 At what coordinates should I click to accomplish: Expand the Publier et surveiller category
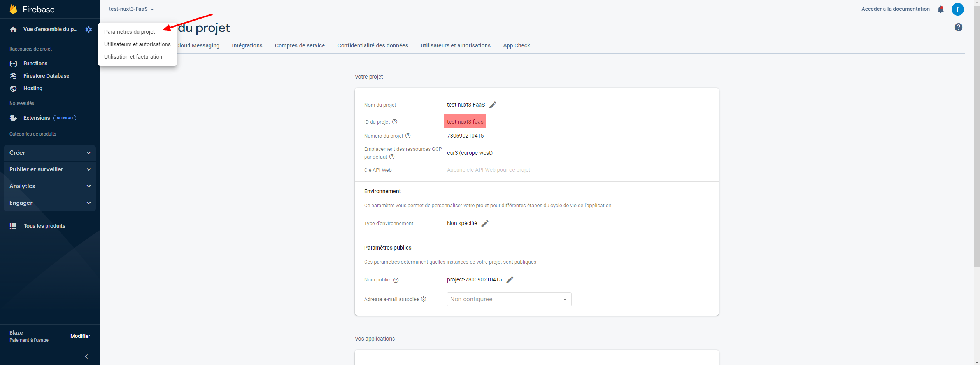(x=50, y=169)
